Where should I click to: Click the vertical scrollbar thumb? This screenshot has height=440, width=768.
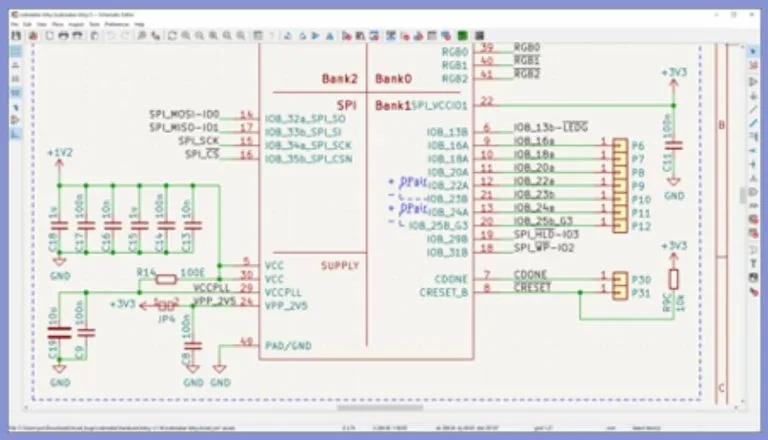[743, 196]
